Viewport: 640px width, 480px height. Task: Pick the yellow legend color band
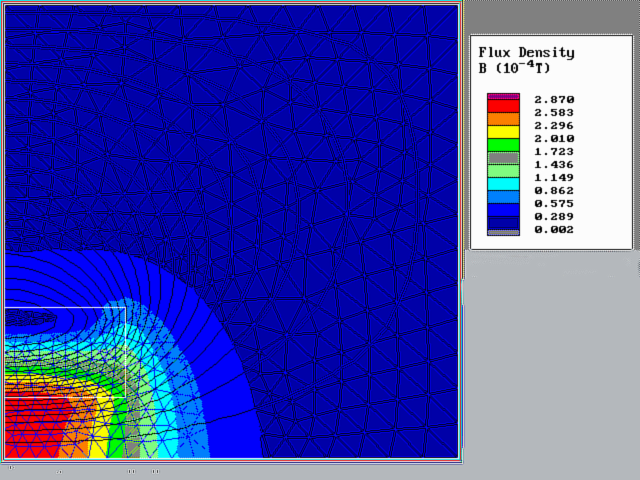504,131
